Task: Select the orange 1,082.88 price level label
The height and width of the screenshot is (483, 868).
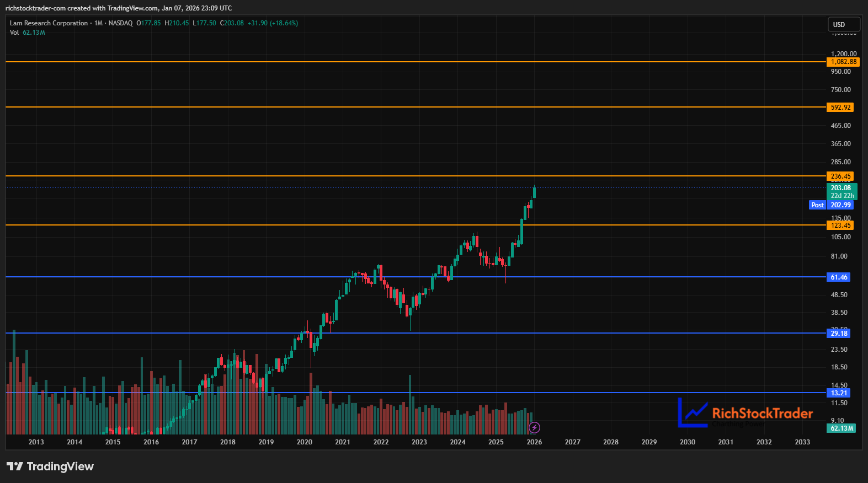Action: [x=843, y=62]
